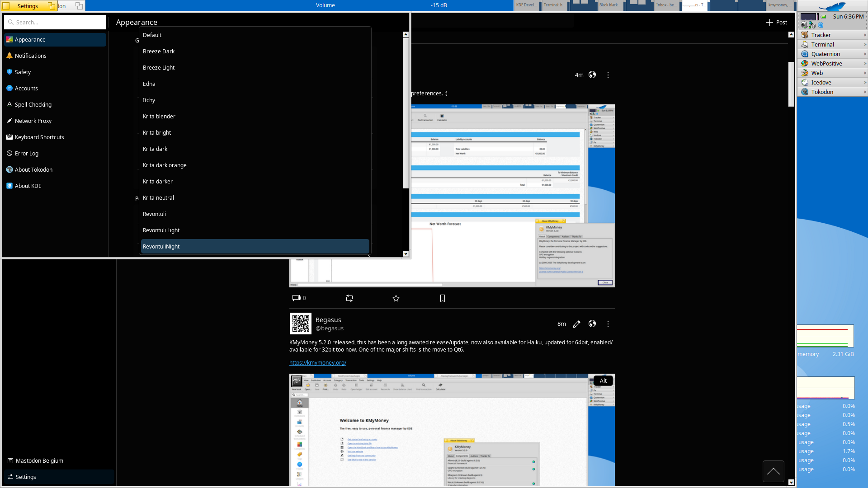Show the Alt text on the image

coord(603,381)
